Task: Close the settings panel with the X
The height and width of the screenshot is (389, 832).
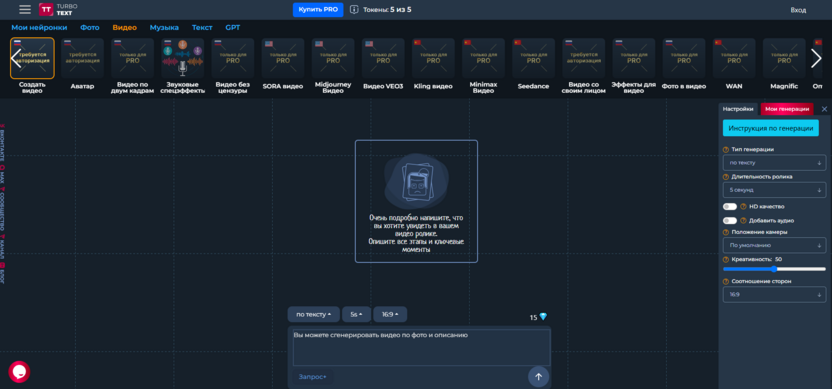Action: pos(824,109)
